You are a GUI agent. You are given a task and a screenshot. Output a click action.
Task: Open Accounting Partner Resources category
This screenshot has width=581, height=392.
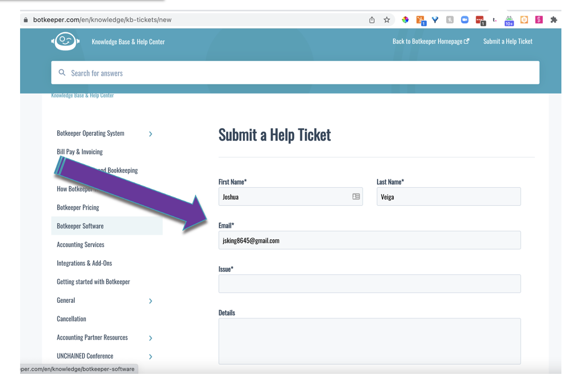92,337
